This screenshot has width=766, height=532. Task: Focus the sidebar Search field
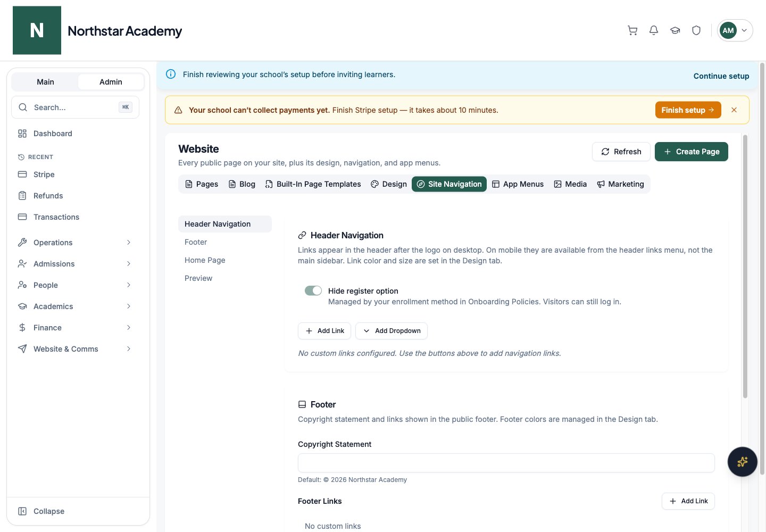75,107
